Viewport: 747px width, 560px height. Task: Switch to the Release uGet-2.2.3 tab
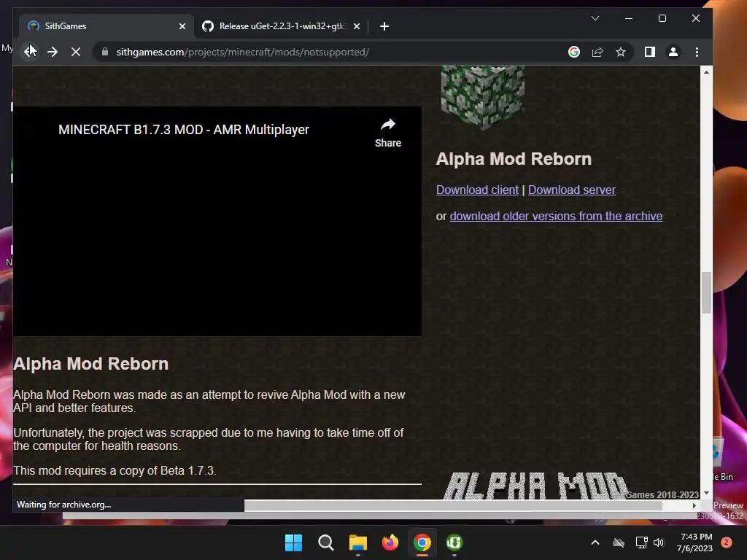click(281, 26)
